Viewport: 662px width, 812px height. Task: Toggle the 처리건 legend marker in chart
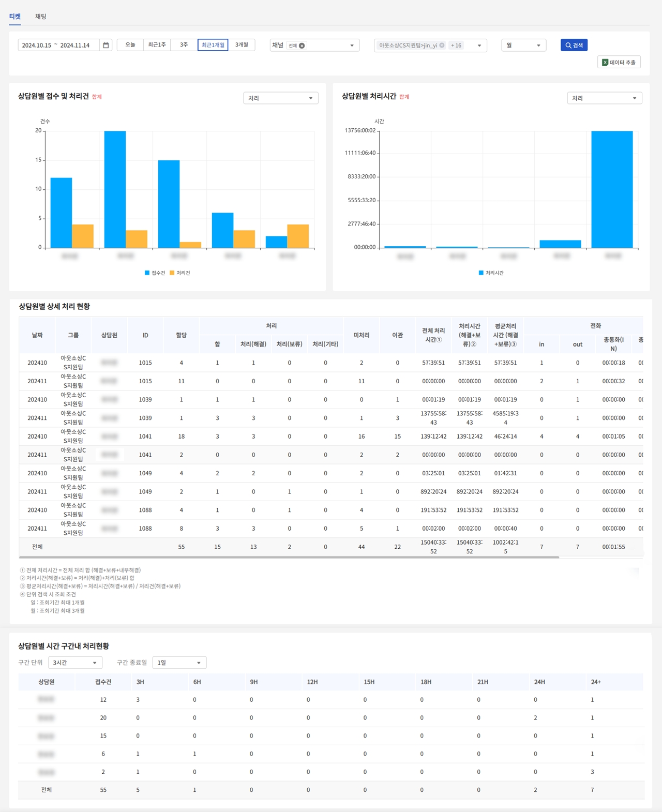(x=172, y=273)
